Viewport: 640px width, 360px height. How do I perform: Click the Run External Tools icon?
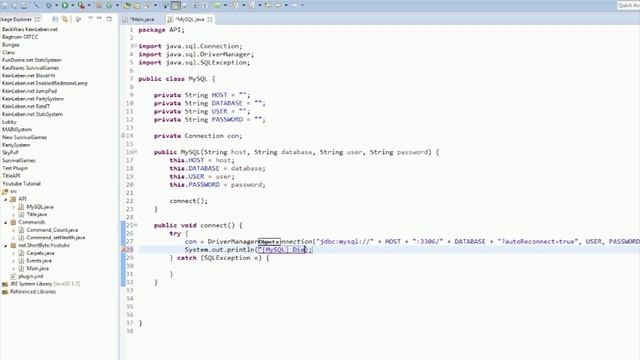click(81, 5)
